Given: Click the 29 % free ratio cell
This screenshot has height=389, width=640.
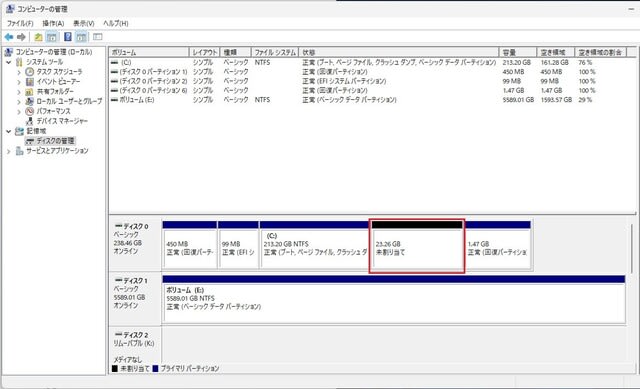Looking at the screenshot, I should coord(585,100).
